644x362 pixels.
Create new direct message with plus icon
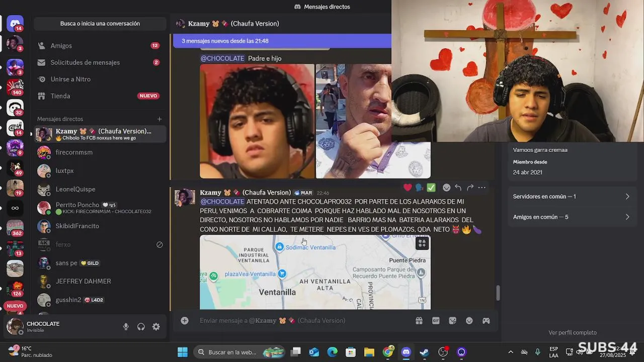[159, 119]
